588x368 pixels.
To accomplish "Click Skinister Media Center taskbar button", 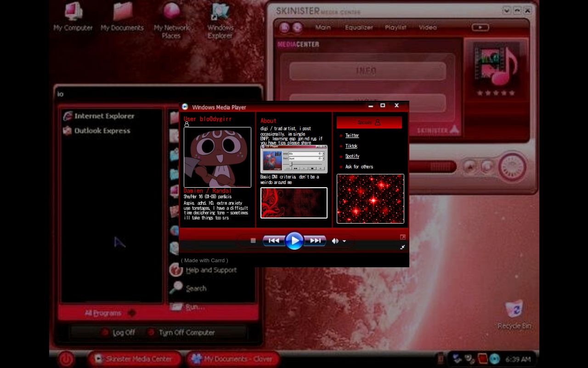I will click(136, 359).
